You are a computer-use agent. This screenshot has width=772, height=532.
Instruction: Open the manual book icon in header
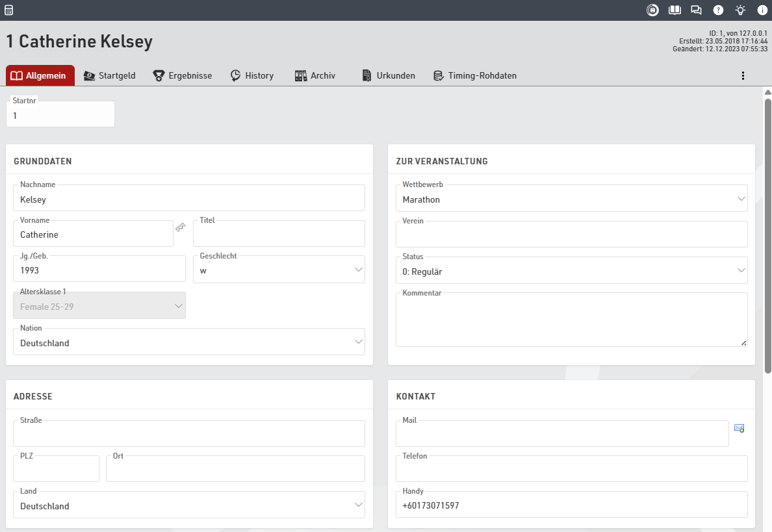pos(675,10)
